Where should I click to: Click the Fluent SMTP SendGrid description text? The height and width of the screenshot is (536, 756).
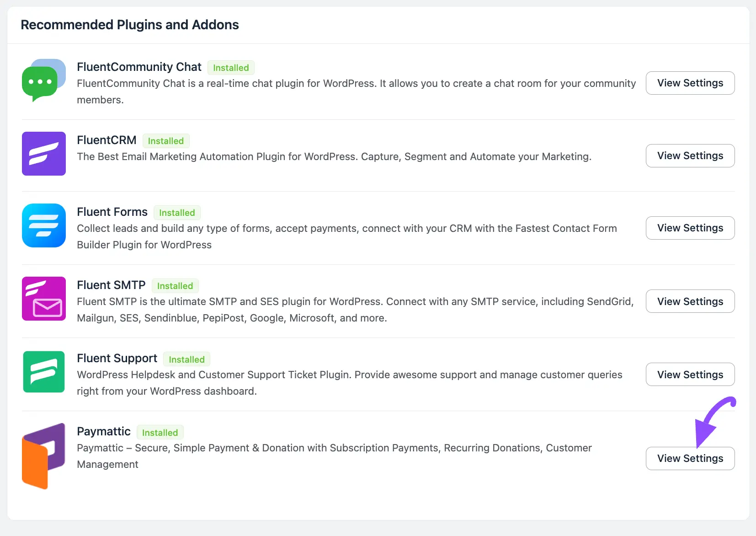click(355, 310)
